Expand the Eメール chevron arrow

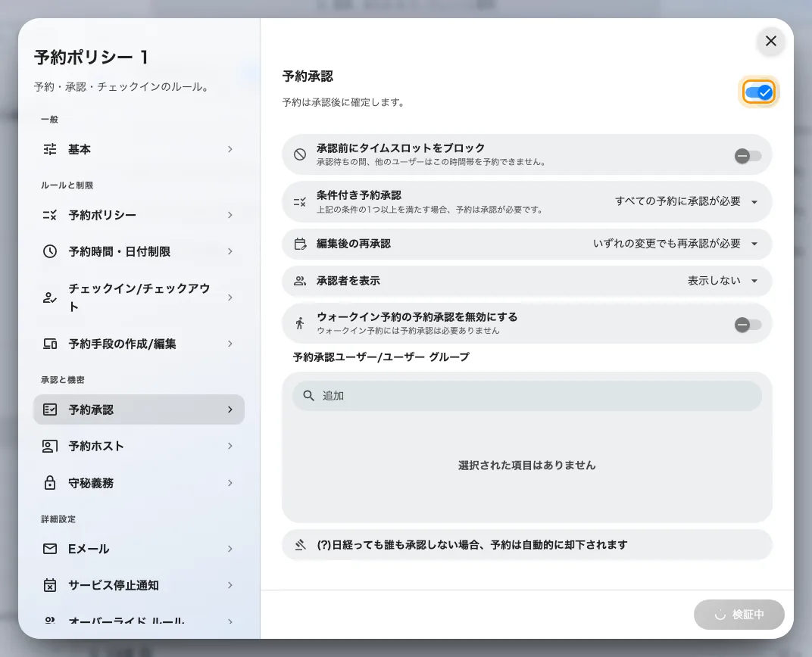pyautogui.click(x=230, y=549)
